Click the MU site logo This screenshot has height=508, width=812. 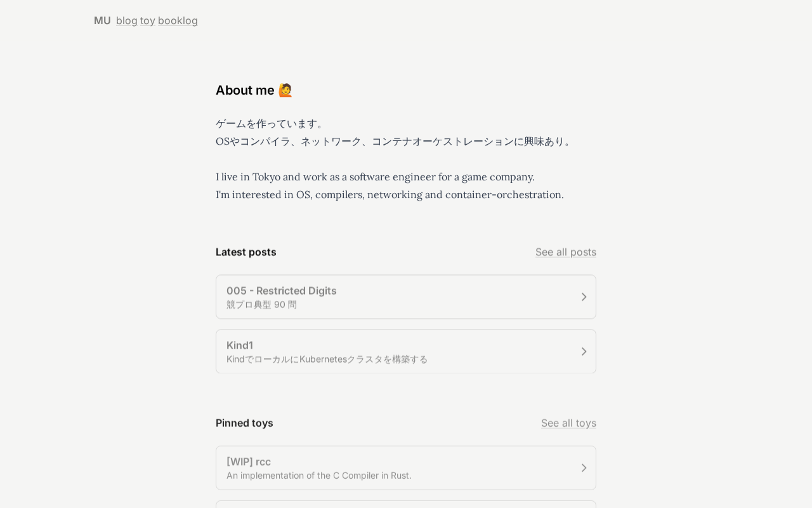click(102, 20)
